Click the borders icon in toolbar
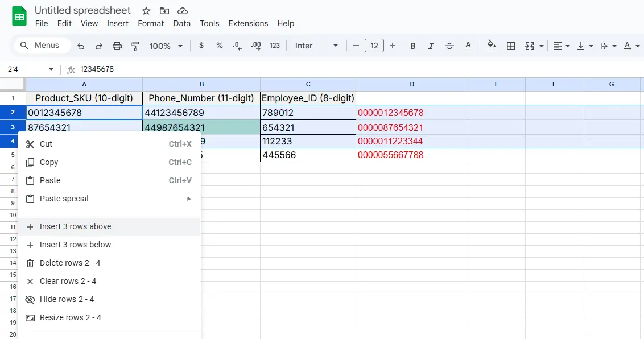 coord(511,46)
